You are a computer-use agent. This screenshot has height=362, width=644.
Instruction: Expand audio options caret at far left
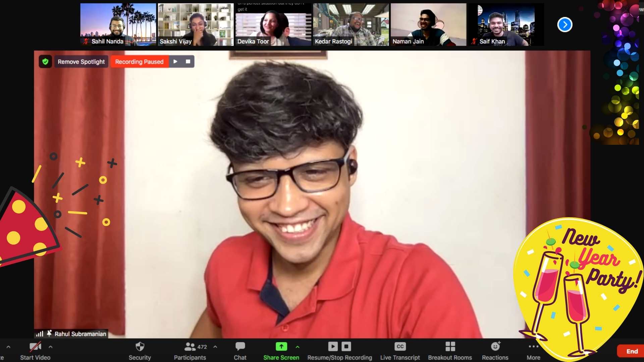pos(8,347)
